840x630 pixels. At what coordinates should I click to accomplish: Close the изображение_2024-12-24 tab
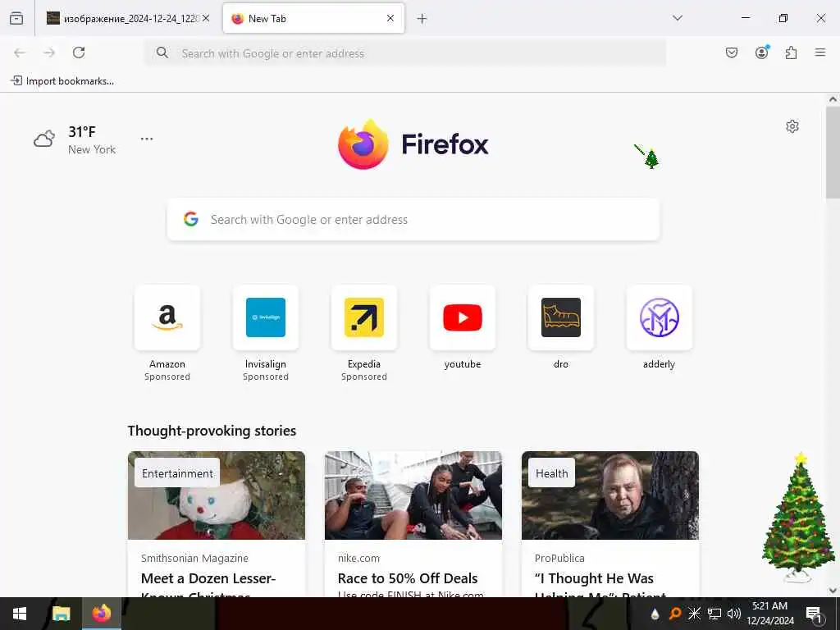pos(206,18)
